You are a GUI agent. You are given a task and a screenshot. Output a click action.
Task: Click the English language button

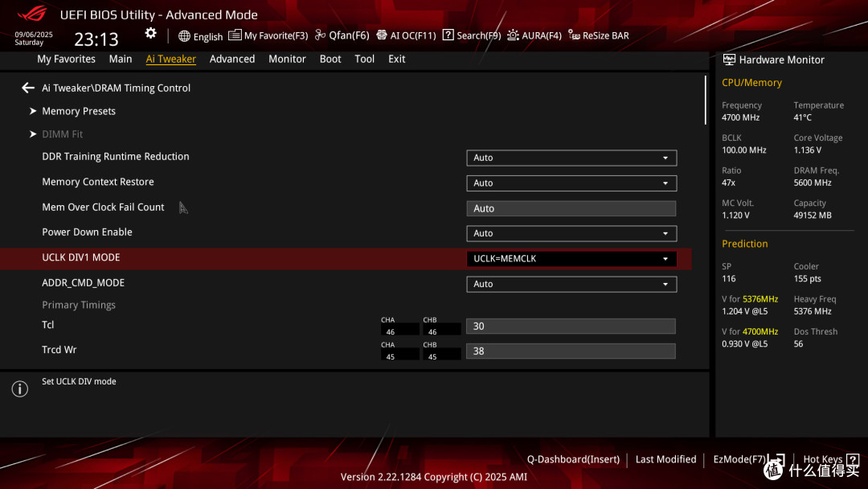point(200,36)
